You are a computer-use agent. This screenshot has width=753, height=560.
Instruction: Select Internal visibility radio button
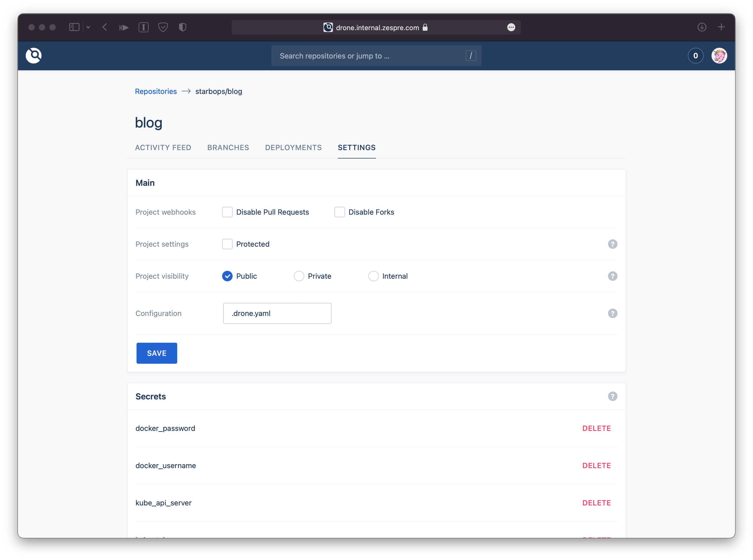[x=373, y=276]
